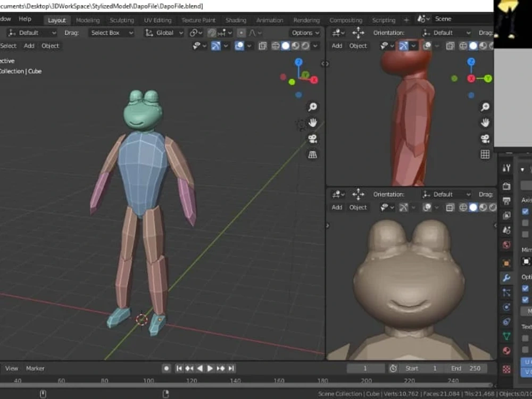Open the Object Data green triangle tab
Screen dimensions: 532x399
pos(506,336)
